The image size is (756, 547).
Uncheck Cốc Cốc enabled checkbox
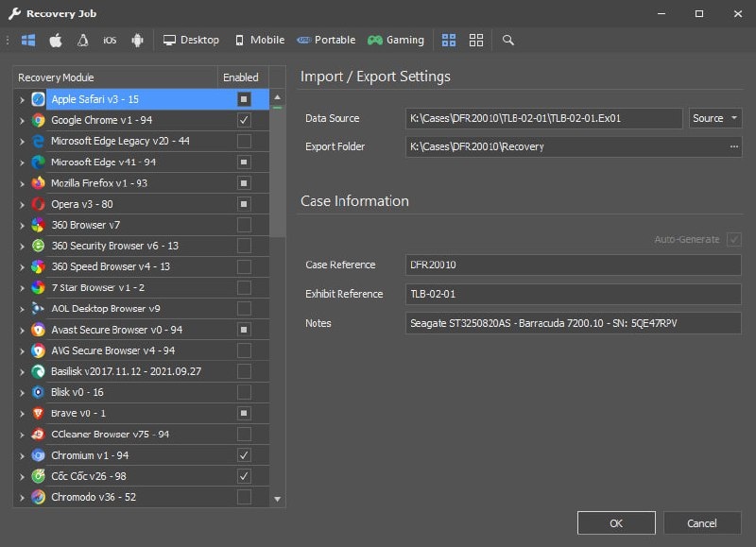click(x=244, y=476)
